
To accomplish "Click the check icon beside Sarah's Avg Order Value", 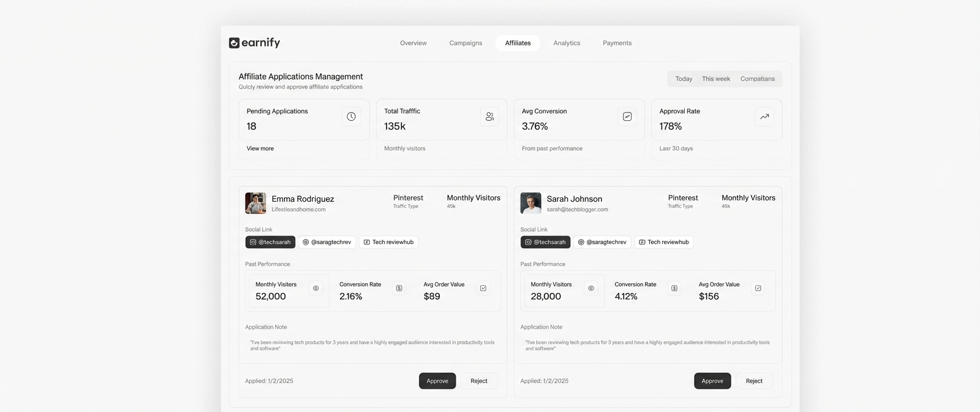I will pos(758,288).
